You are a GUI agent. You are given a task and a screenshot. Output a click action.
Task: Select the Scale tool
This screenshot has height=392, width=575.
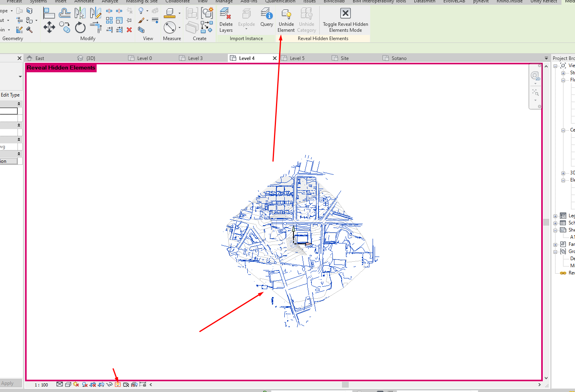(x=119, y=20)
